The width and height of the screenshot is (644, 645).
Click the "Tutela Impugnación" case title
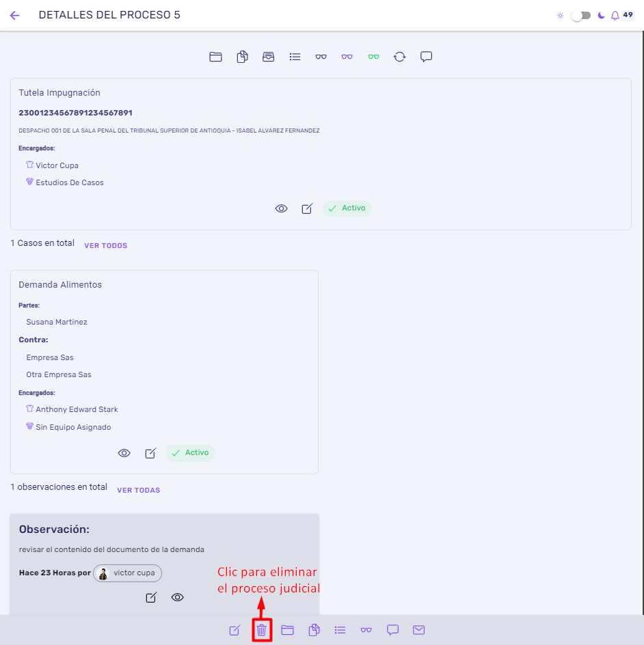pos(59,93)
